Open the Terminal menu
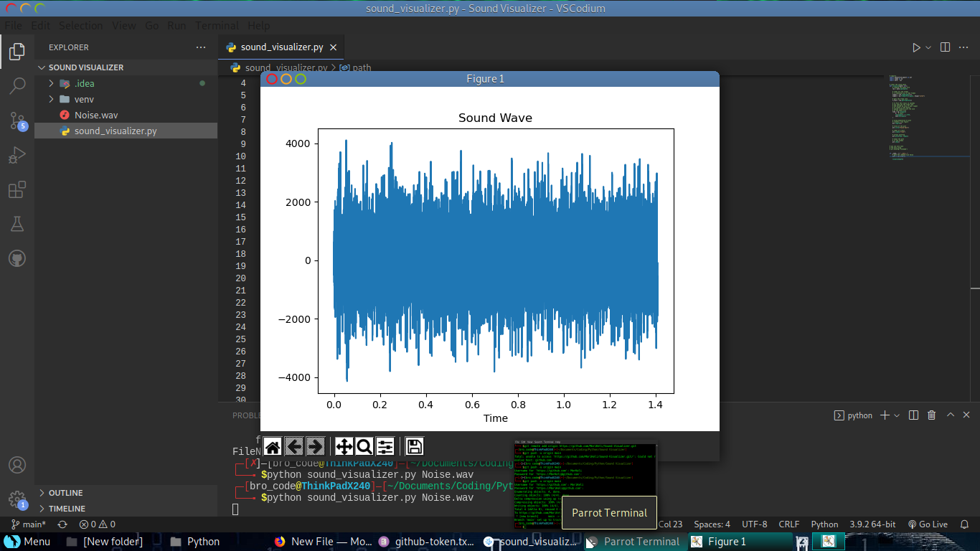The width and height of the screenshot is (980, 551). [x=217, y=26]
